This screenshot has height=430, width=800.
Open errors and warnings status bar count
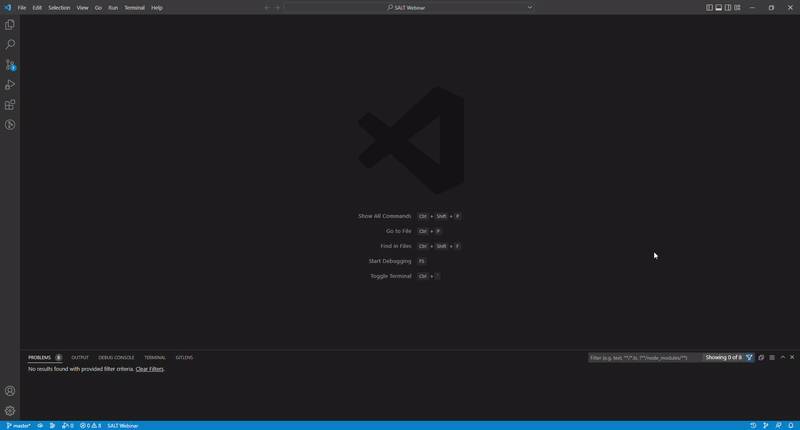click(90, 425)
